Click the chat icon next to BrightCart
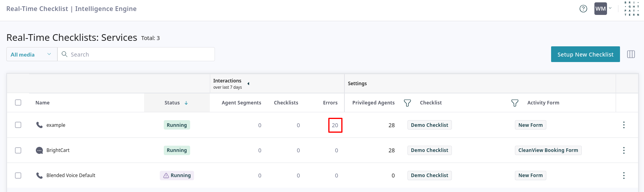Viewport: 644px width, 192px height. (39, 150)
